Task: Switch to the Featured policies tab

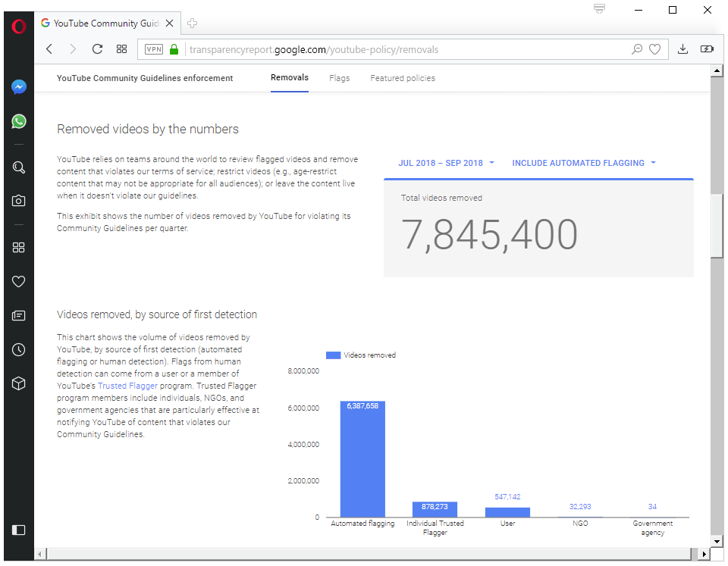Action: click(x=403, y=78)
